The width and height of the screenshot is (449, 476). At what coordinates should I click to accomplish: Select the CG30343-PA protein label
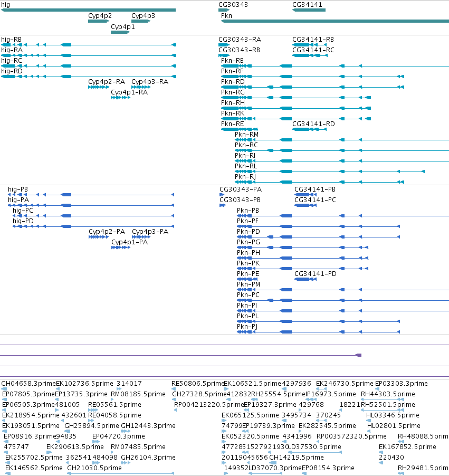click(x=241, y=189)
